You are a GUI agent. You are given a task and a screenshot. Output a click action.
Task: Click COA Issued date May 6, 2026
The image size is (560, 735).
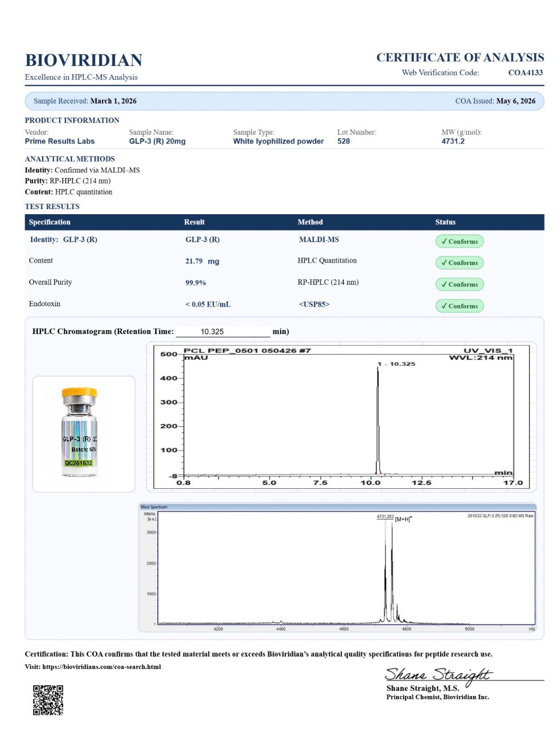click(x=516, y=101)
